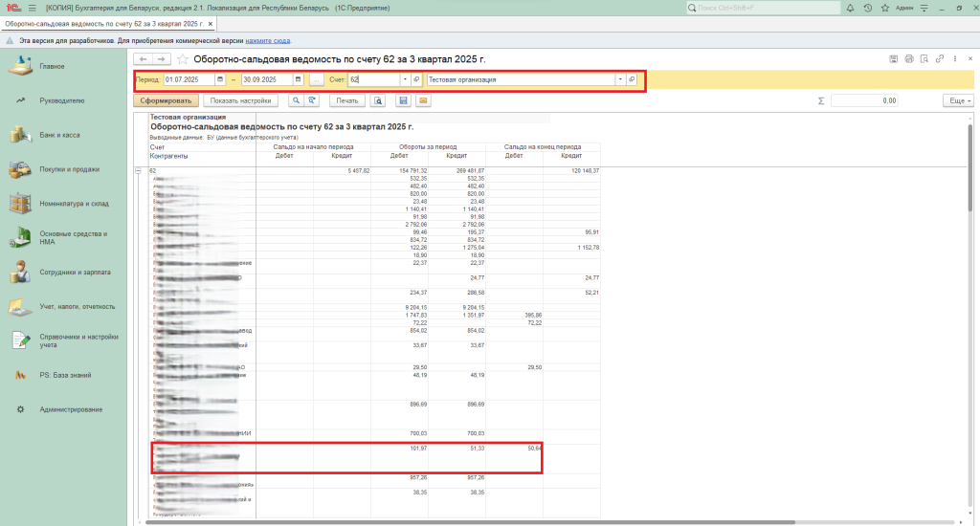Screen dimensions: 980x526
Task: Open calendar picker for start date 01.07.2025
Action: pyautogui.click(x=220, y=79)
